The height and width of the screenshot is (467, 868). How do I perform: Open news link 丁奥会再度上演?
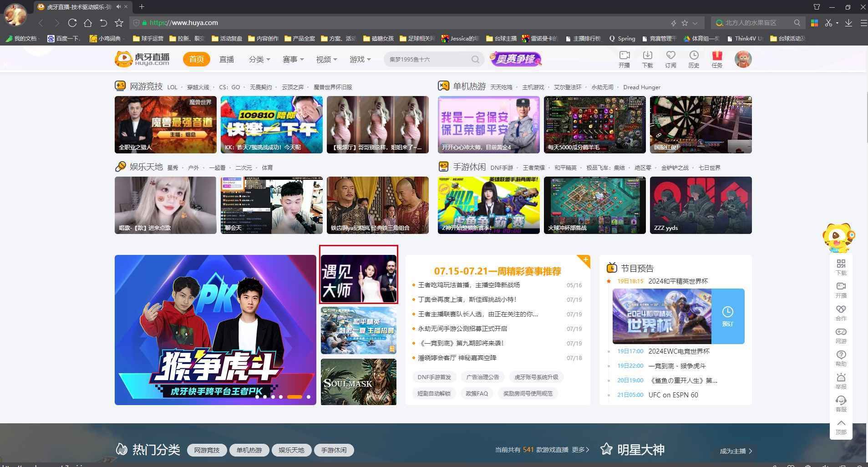467,299
